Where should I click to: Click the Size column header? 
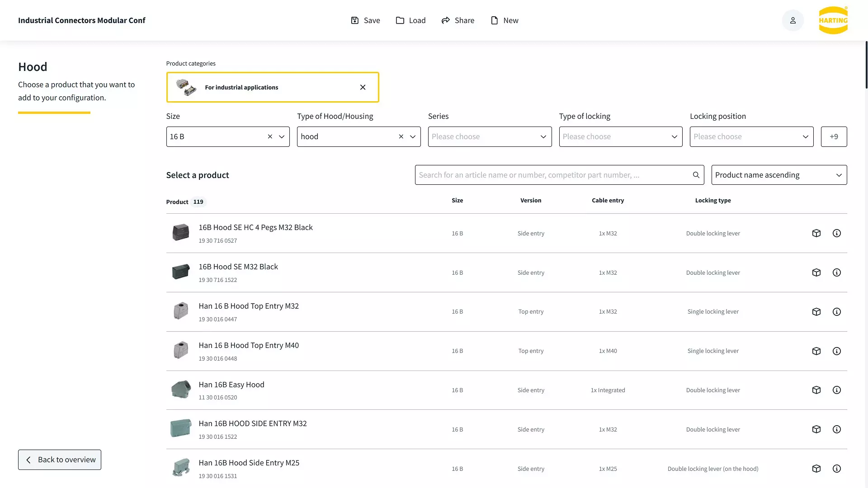coord(457,200)
